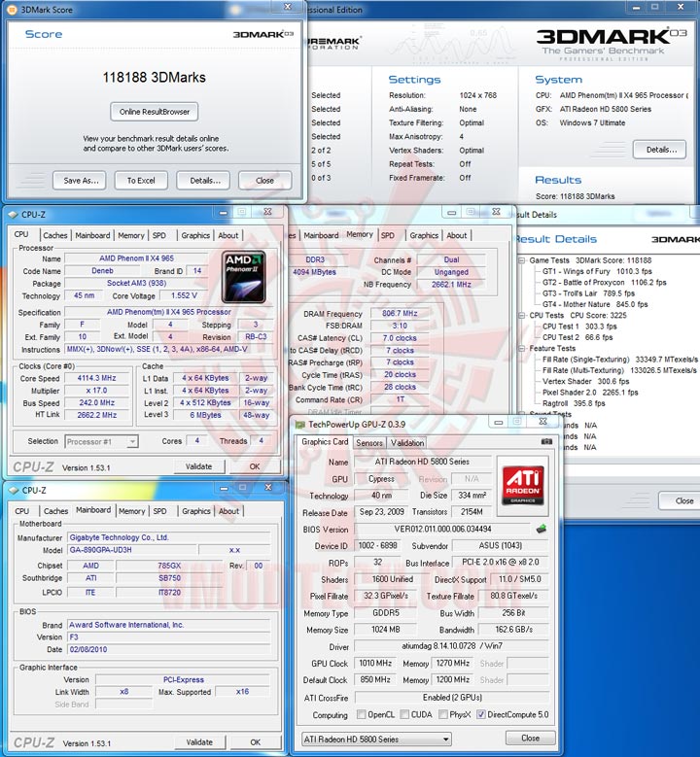Click Save As button in Score window
This screenshot has height=757, width=700.
(x=79, y=180)
